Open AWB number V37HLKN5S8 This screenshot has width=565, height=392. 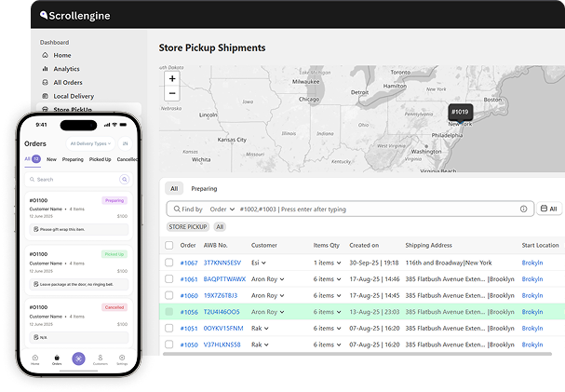click(x=222, y=345)
